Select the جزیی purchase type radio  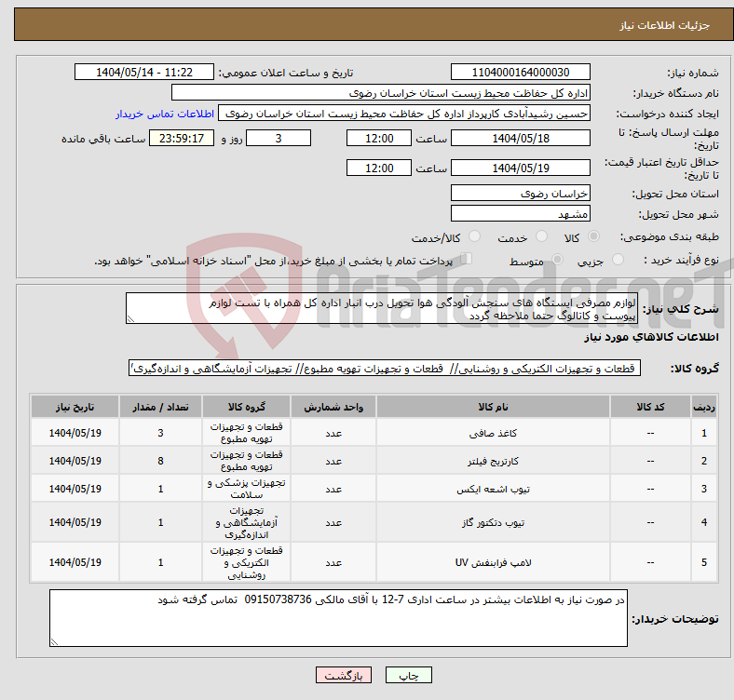coord(618,259)
